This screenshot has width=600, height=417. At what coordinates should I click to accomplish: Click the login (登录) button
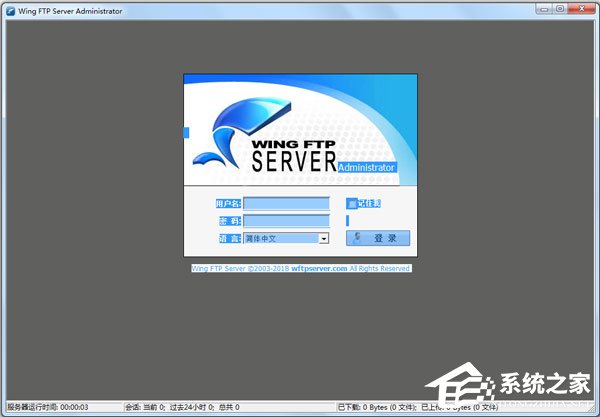[378, 238]
